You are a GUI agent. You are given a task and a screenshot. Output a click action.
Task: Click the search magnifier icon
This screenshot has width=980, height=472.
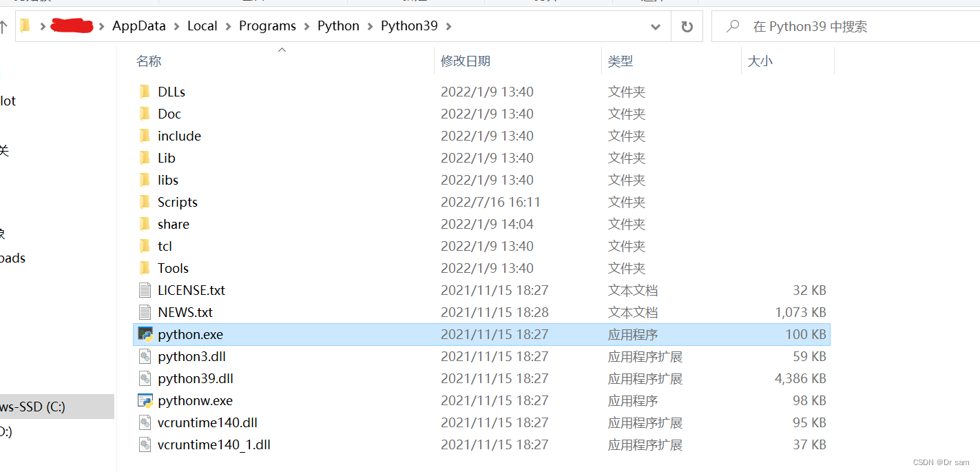[x=733, y=26]
